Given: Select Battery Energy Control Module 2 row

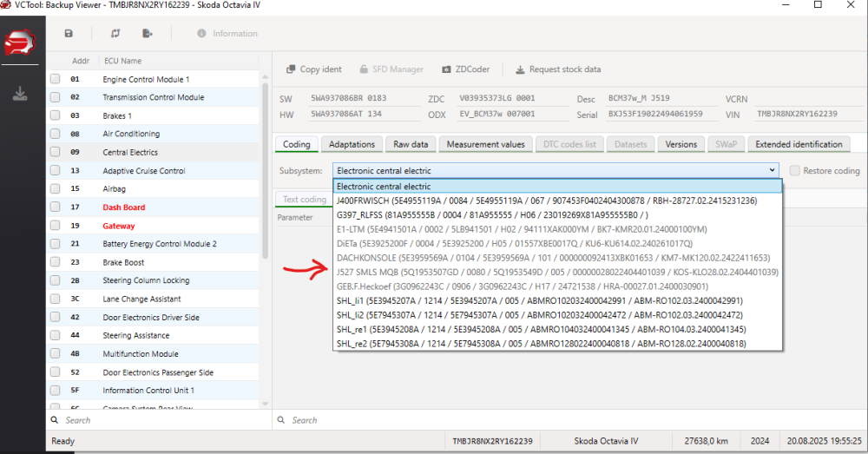Looking at the screenshot, I should [153, 244].
